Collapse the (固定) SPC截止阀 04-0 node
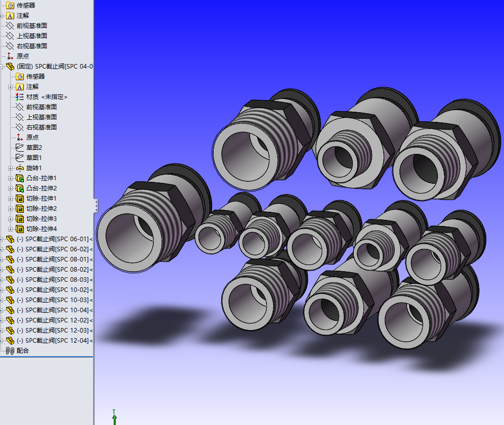504x425 pixels. coord(2,67)
